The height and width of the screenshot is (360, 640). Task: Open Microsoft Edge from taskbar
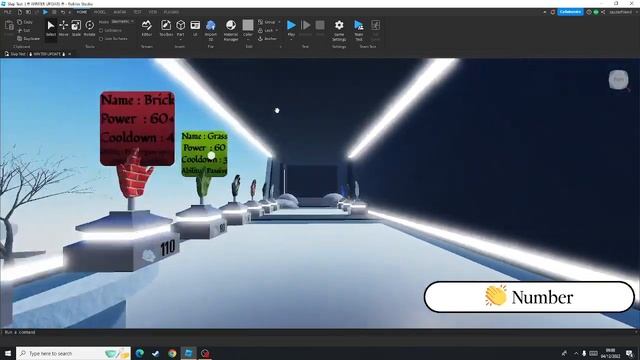tap(140, 353)
